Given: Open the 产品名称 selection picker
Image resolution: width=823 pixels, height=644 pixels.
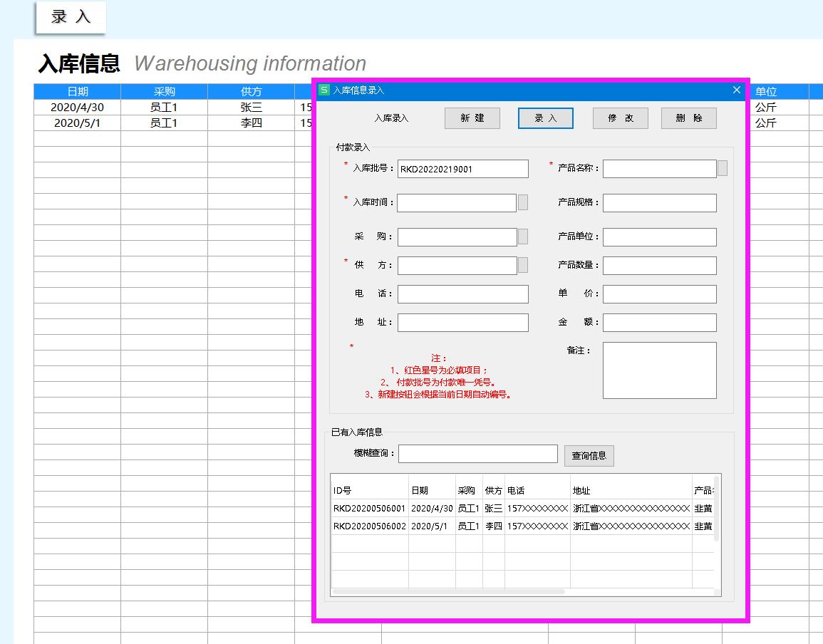Looking at the screenshot, I should point(721,168).
